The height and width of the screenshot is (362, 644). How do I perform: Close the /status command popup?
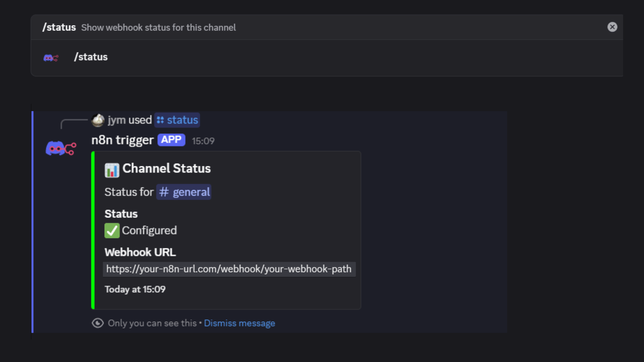point(612,27)
